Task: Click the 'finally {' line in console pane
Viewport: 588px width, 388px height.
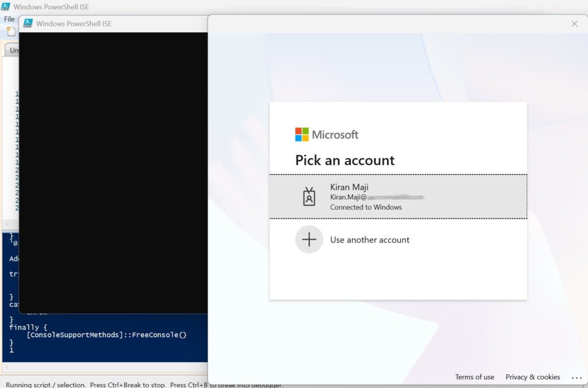Action: coord(28,327)
